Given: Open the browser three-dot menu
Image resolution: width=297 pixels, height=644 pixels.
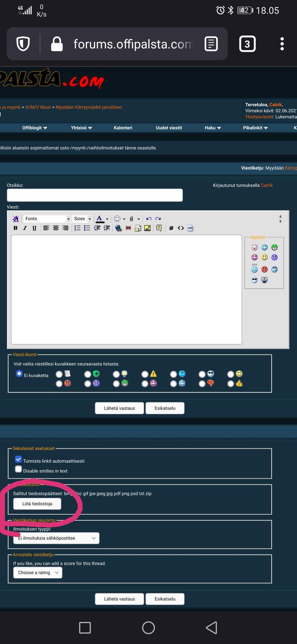Looking at the screenshot, I should (x=282, y=44).
